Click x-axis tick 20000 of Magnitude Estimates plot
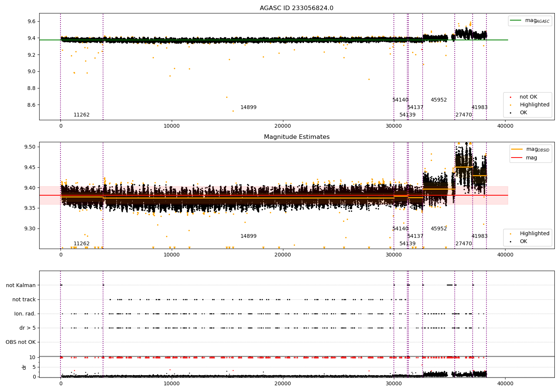Image resolution: width=560 pixels, height=392 pixels. pyautogui.click(x=283, y=255)
